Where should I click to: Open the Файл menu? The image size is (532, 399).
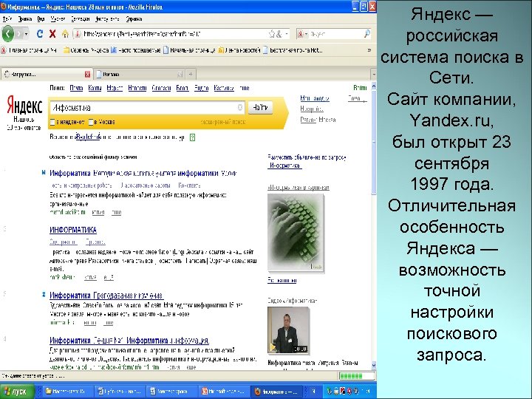pos(7,19)
